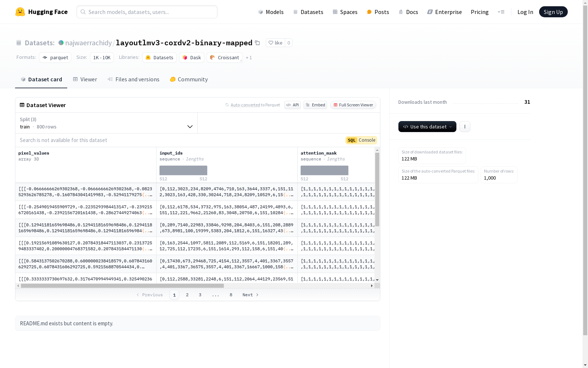Click Log In
The height and width of the screenshot is (368, 588).
click(x=525, y=12)
